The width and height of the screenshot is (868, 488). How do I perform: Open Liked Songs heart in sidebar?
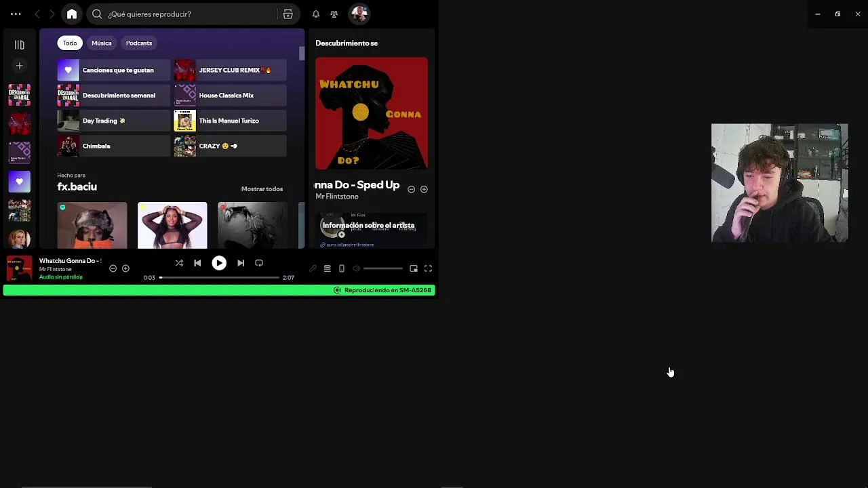(20, 182)
